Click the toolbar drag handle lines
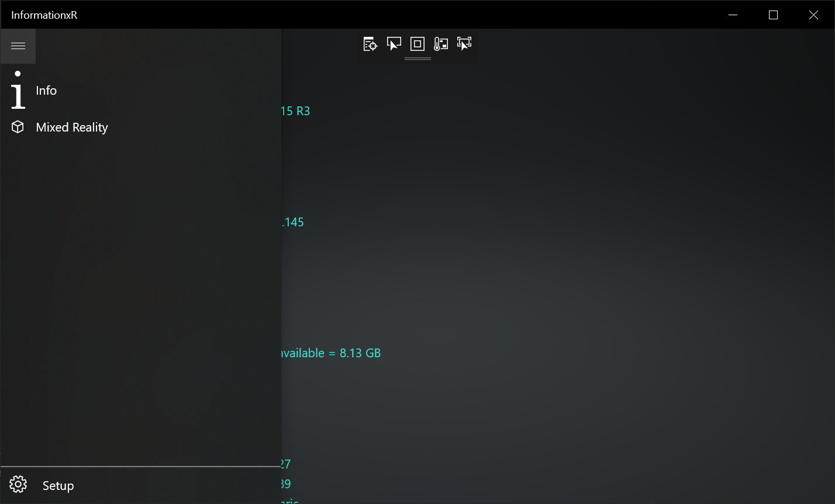Screen dimensions: 835x504 click(417, 58)
